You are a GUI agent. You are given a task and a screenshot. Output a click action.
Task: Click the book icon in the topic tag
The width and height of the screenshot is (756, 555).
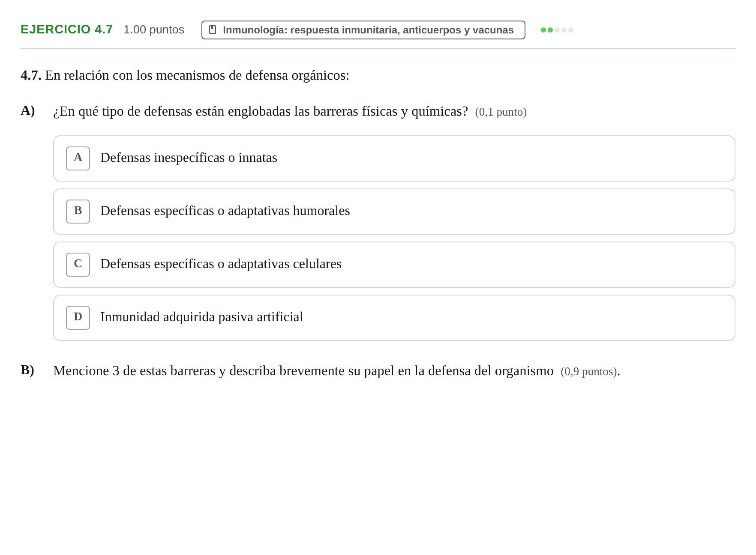click(x=213, y=30)
